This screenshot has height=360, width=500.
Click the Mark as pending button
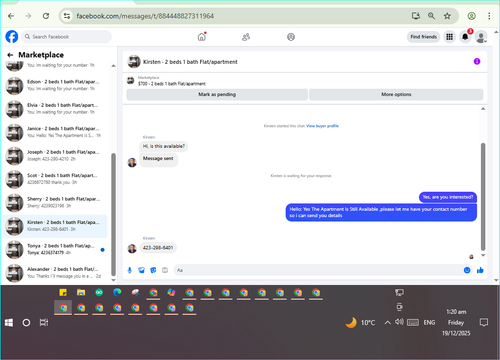[x=217, y=95]
